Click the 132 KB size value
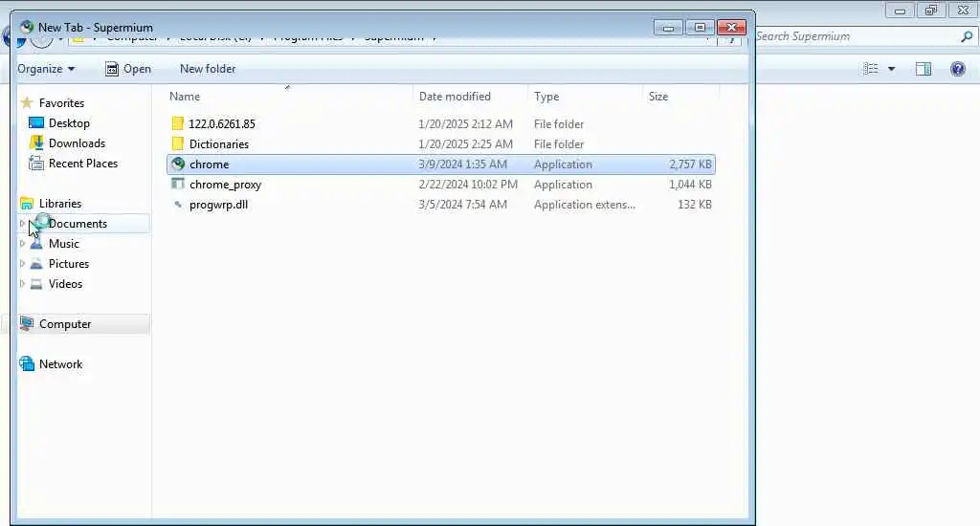980x526 pixels. click(695, 205)
